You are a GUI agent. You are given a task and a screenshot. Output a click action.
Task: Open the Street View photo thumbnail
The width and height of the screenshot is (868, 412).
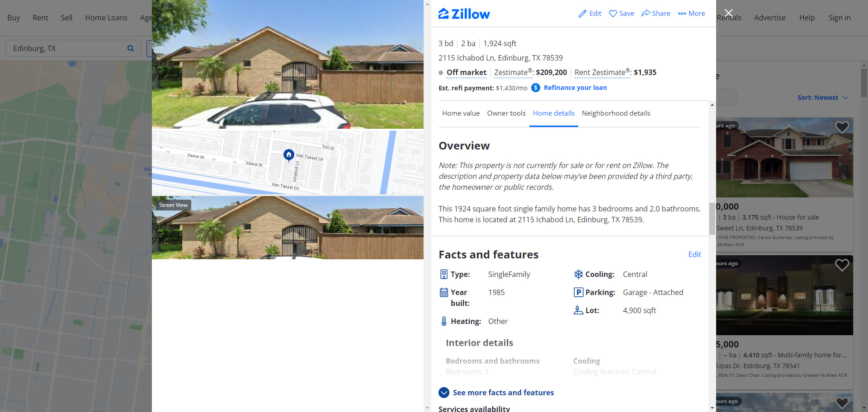pyautogui.click(x=288, y=228)
